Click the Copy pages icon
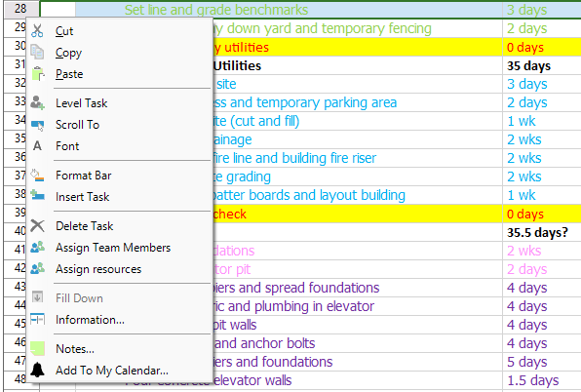The height and width of the screenshot is (392, 581). point(37,53)
